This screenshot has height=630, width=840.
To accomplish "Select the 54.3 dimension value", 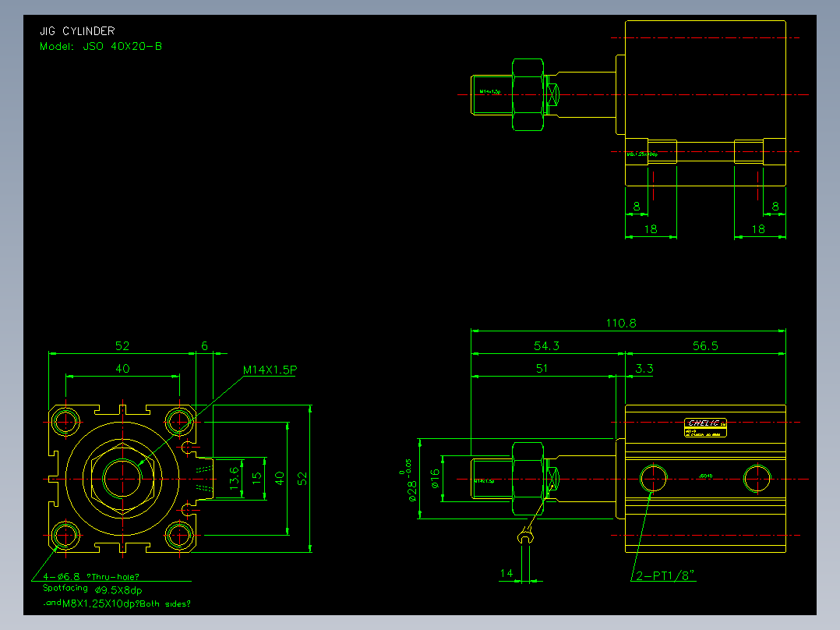I will pos(546,346).
